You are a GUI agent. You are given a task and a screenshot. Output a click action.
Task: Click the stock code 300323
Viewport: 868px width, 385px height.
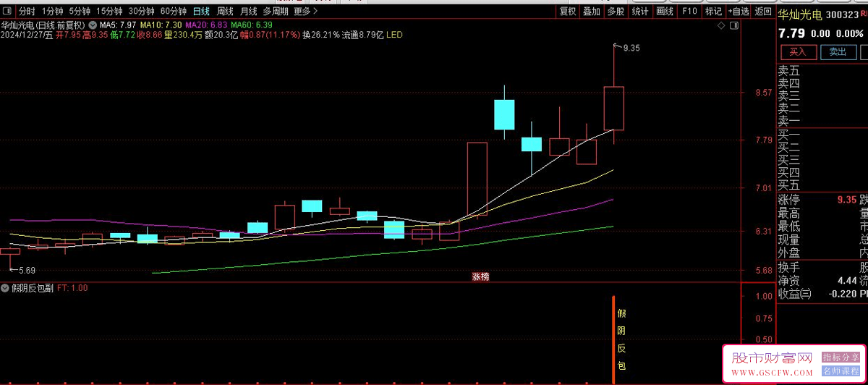(x=842, y=14)
